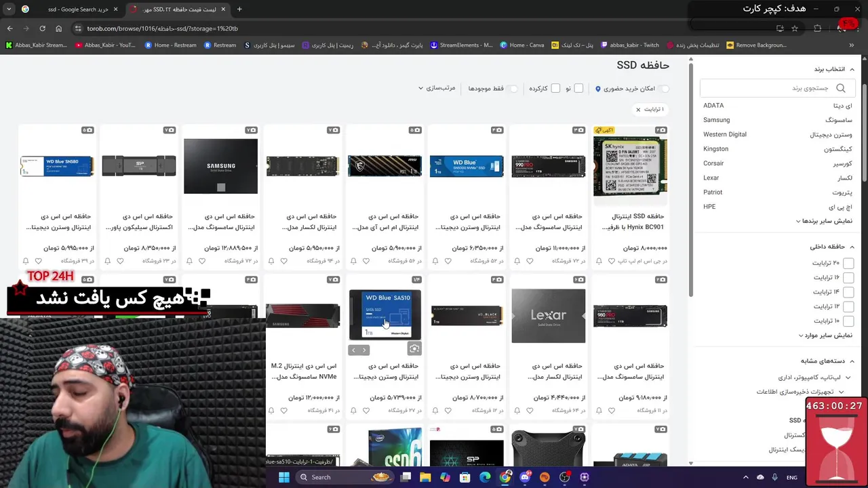Viewport: 868px width, 488px height.
Task: Reload the page with the browser refresh button
Action: [x=42, y=28]
